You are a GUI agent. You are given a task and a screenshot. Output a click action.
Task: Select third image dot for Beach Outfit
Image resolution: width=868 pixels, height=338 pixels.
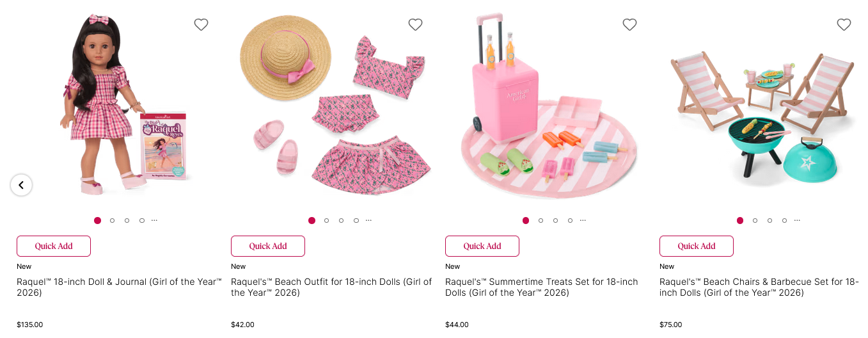(x=342, y=220)
